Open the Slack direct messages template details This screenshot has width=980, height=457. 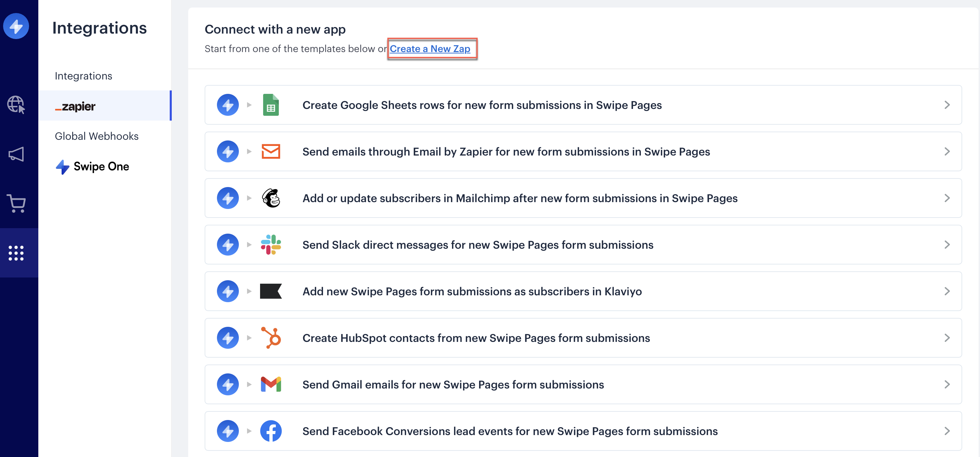947,245
